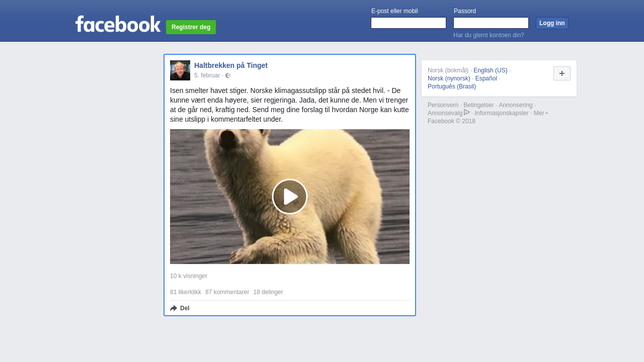Open the forgotten account link
This screenshot has height=362, width=644.
(x=489, y=35)
